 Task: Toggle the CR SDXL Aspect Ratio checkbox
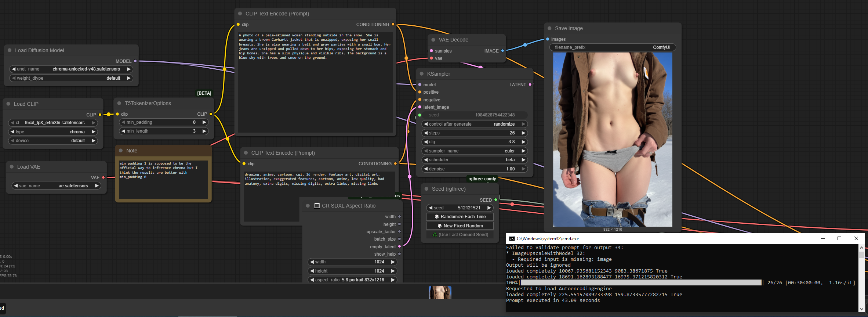pyautogui.click(x=317, y=206)
